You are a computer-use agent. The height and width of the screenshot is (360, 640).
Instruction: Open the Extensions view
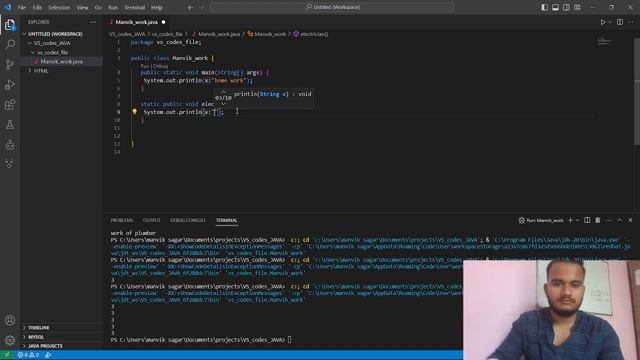tap(10, 105)
